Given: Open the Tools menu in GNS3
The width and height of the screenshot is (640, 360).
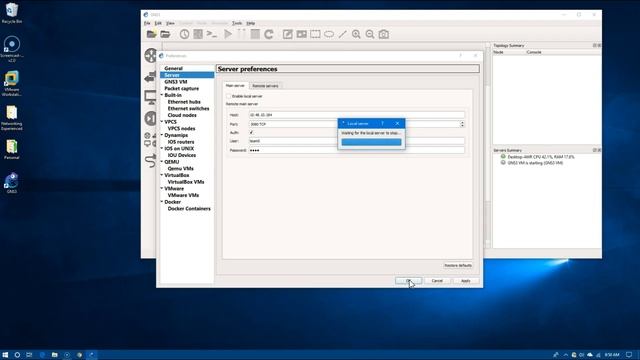Looking at the screenshot, I should 237,23.
